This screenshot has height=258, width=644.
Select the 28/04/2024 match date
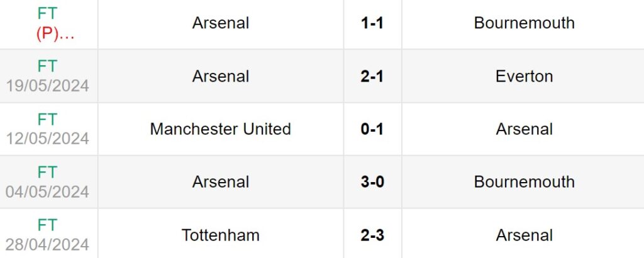point(48,244)
